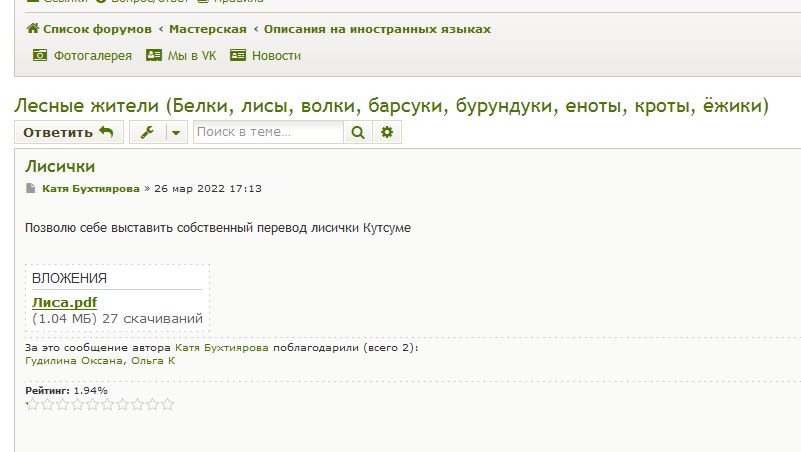Click the search magnifier icon button

358,132
